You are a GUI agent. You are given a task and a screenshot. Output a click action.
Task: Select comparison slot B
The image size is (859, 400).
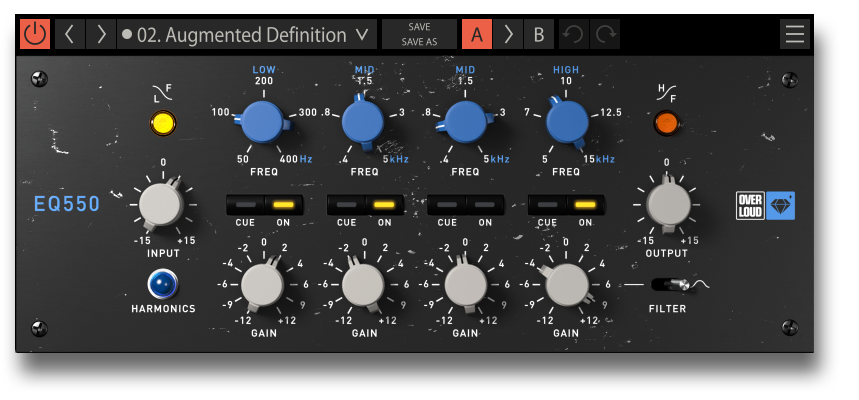pos(539,35)
